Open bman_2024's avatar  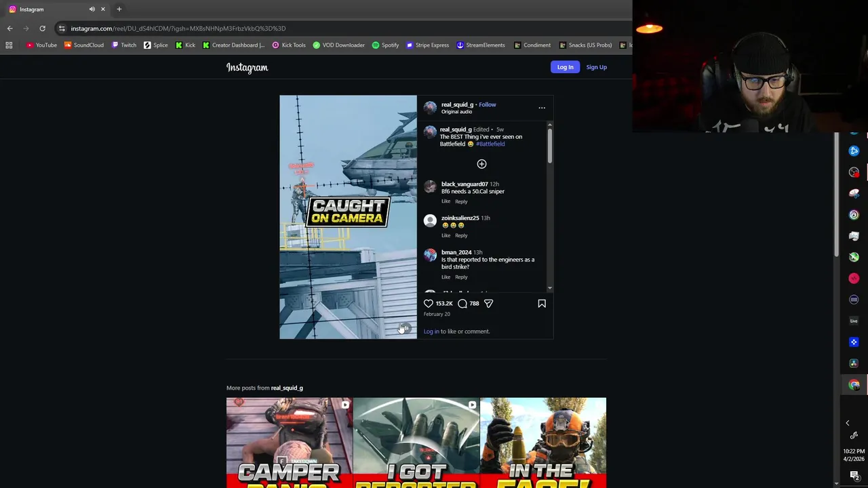click(x=430, y=255)
